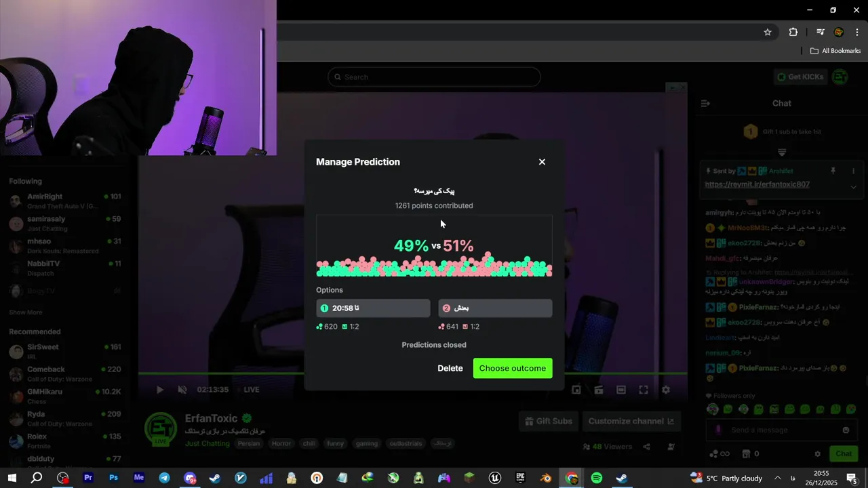Open Spotify from taskbar
868x488 pixels.
click(597, 478)
